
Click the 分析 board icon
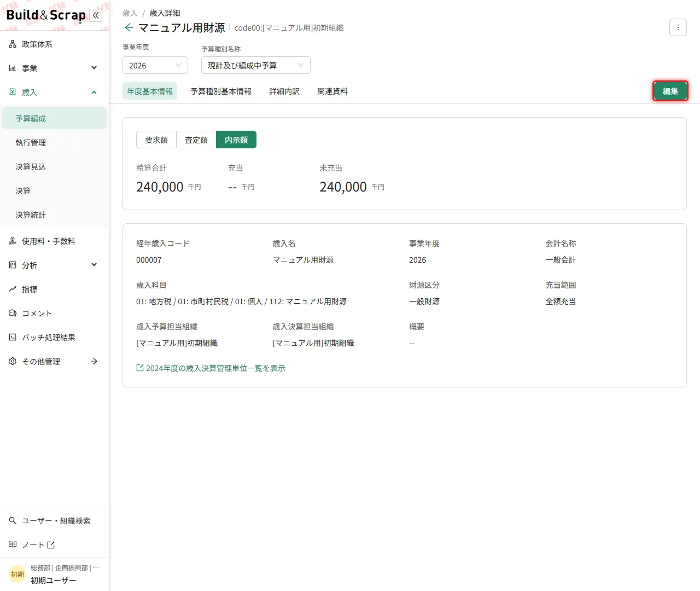pyautogui.click(x=13, y=265)
